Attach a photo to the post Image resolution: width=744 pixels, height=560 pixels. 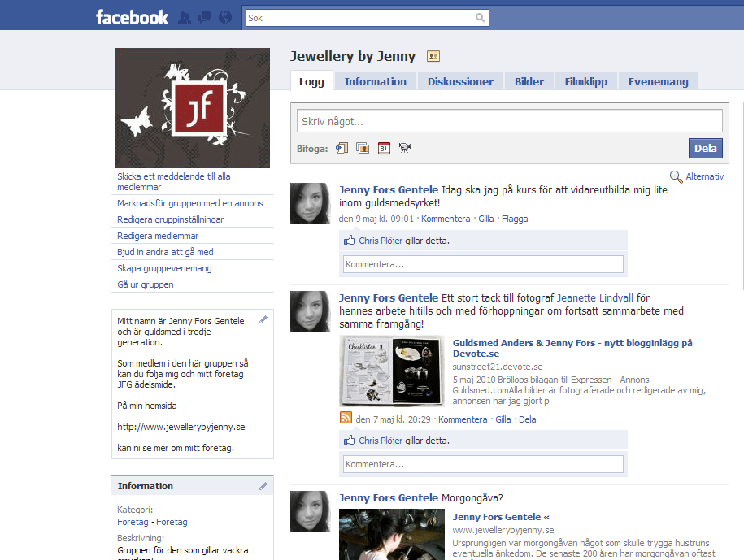[363, 148]
